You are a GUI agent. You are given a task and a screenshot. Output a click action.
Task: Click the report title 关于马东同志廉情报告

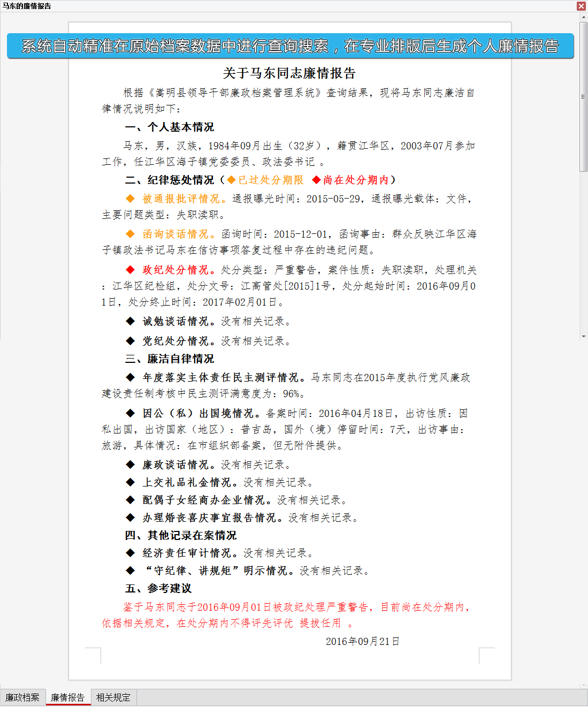[289, 73]
